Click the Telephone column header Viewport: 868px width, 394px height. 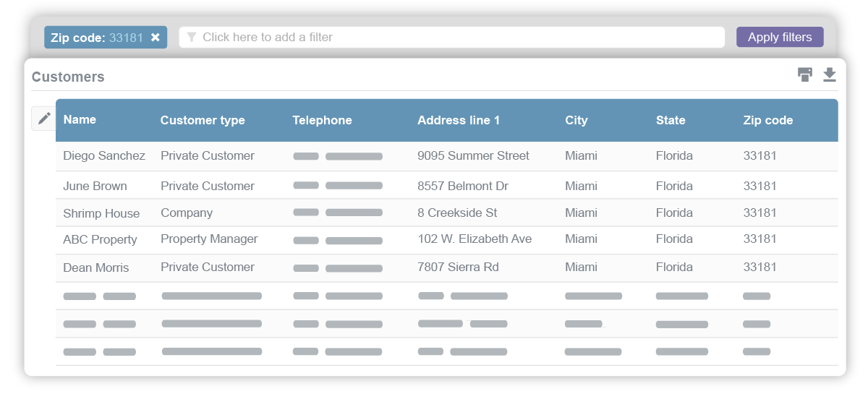[x=322, y=121]
